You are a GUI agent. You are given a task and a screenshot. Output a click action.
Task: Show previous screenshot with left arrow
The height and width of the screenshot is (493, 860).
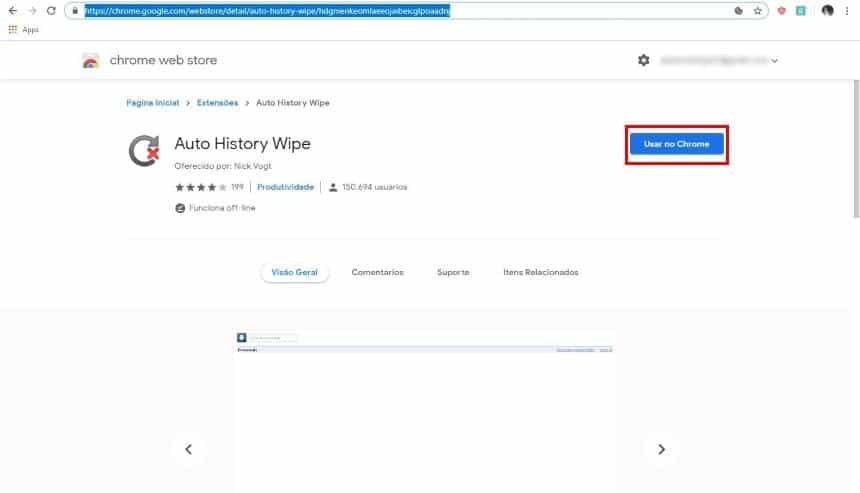click(x=189, y=450)
